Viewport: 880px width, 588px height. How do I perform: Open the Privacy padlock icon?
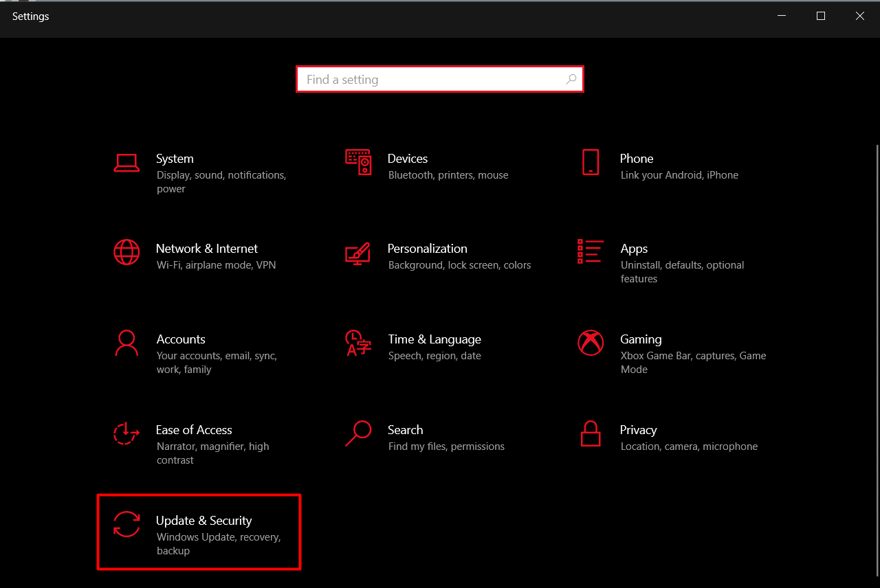591,433
